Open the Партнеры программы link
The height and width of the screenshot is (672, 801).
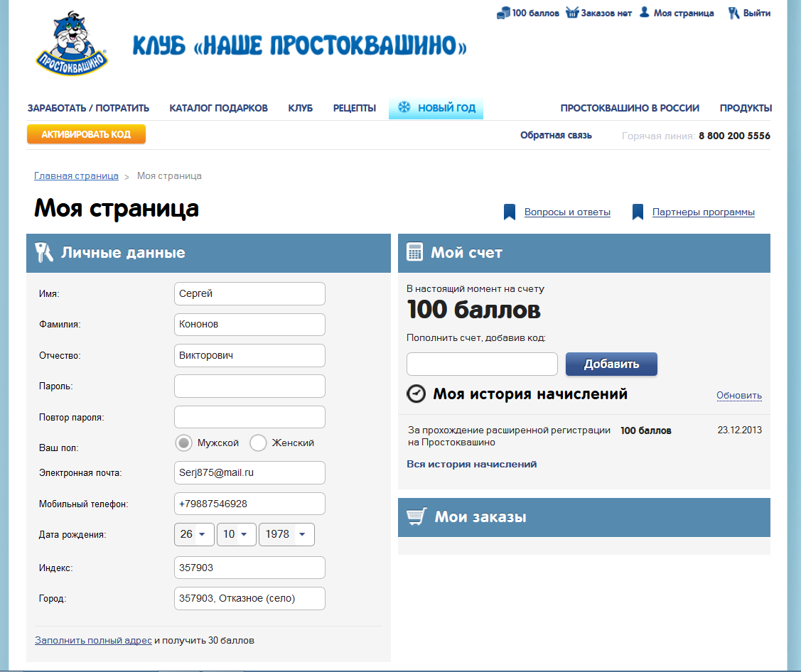click(703, 212)
